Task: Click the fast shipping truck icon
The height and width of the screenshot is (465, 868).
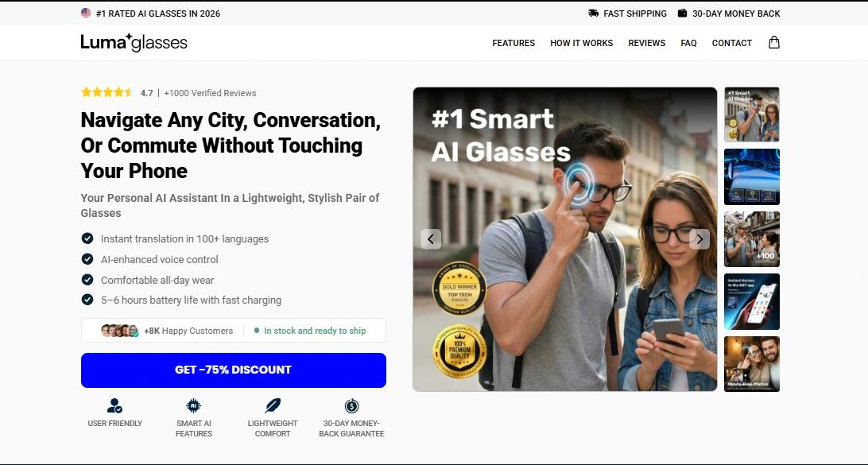Action: pos(594,14)
